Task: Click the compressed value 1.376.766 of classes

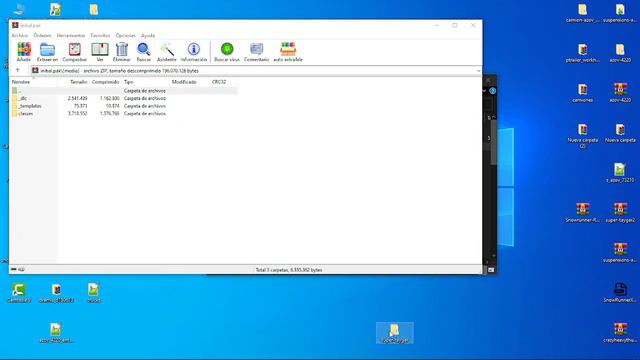Action: pyautogui.click(x=109, y=113)
